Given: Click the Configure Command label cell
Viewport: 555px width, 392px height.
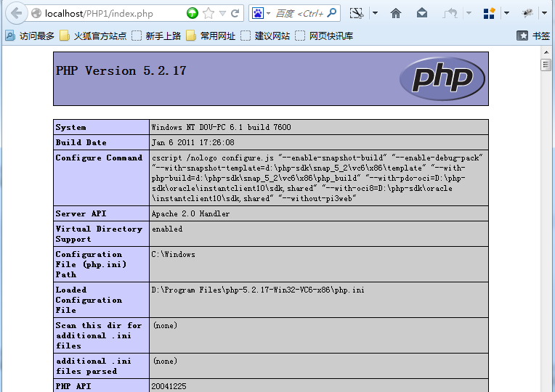Looking at the screenshot, I should (x=101, y=178).
